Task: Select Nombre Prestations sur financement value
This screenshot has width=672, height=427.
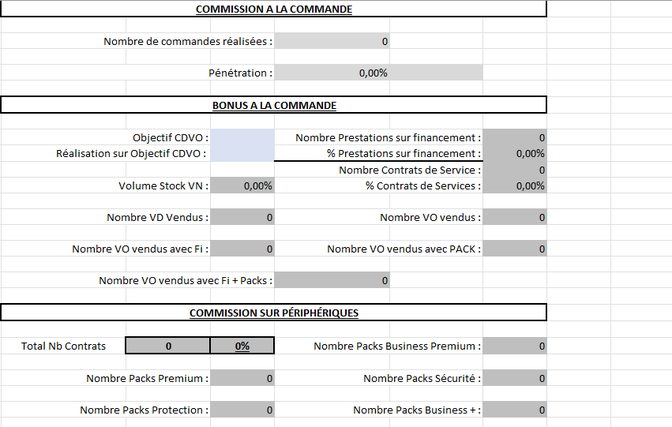Action: [x=514, y=138]
